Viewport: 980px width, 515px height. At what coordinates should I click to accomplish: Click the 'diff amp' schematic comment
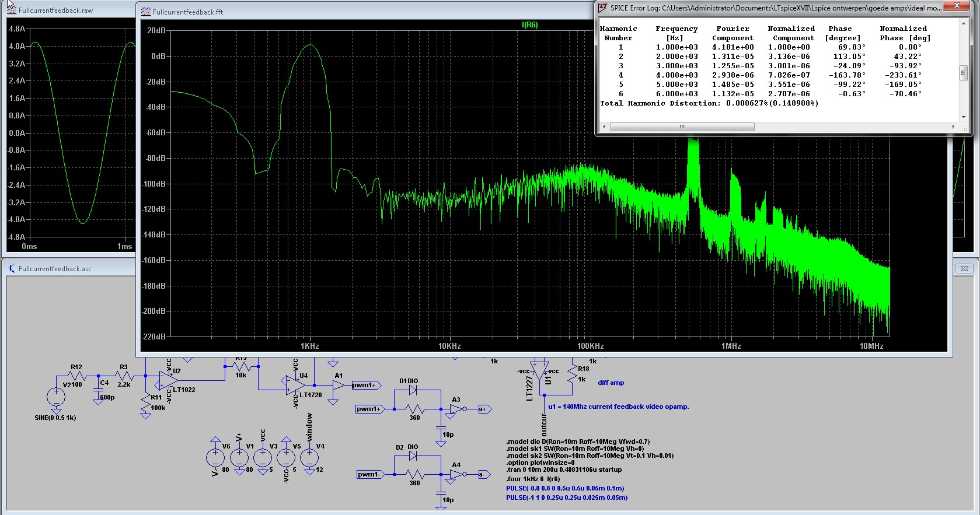pos(611,383)
